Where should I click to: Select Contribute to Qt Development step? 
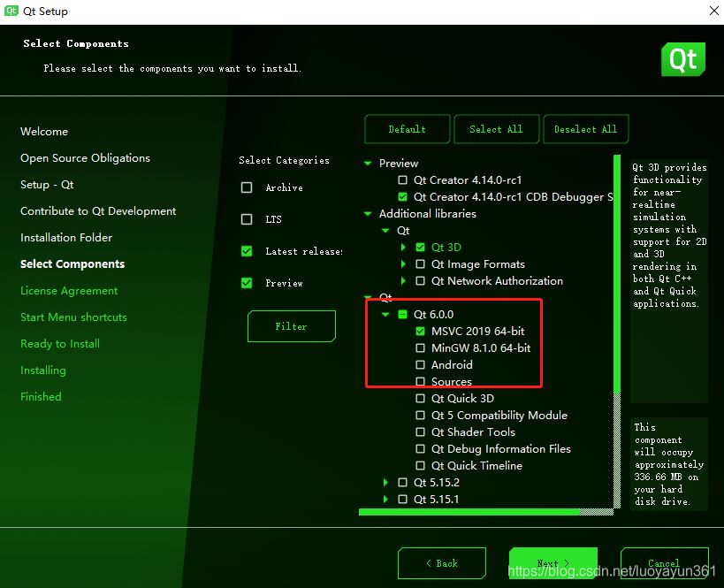tap(98, 211)
